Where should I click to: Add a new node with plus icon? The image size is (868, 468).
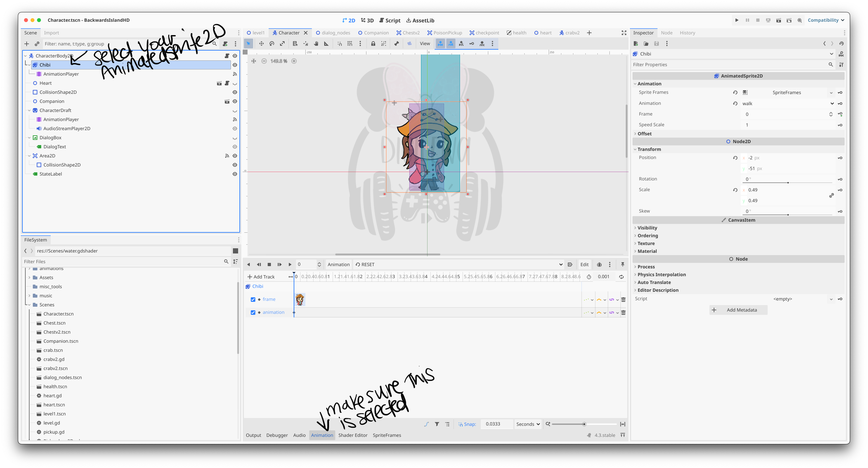point(27,44)
